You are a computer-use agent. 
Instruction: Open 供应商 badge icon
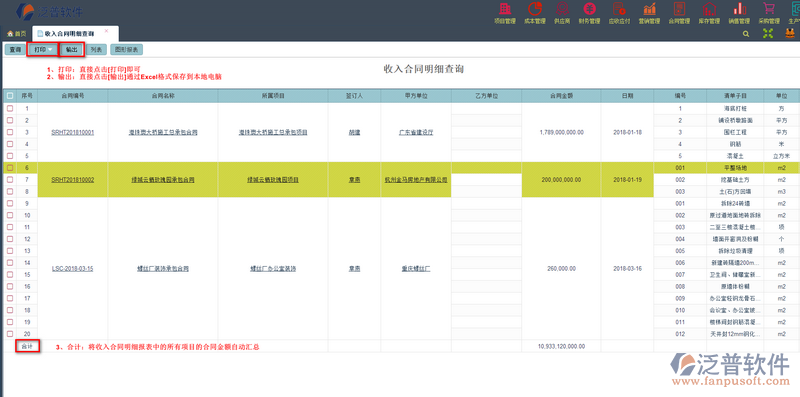pos(562,9)
